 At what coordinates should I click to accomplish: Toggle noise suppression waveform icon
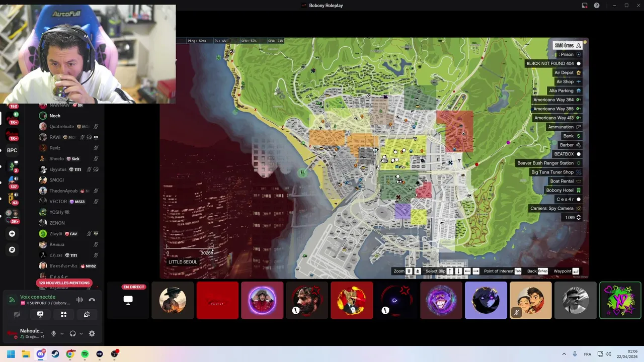click(79, 300)
